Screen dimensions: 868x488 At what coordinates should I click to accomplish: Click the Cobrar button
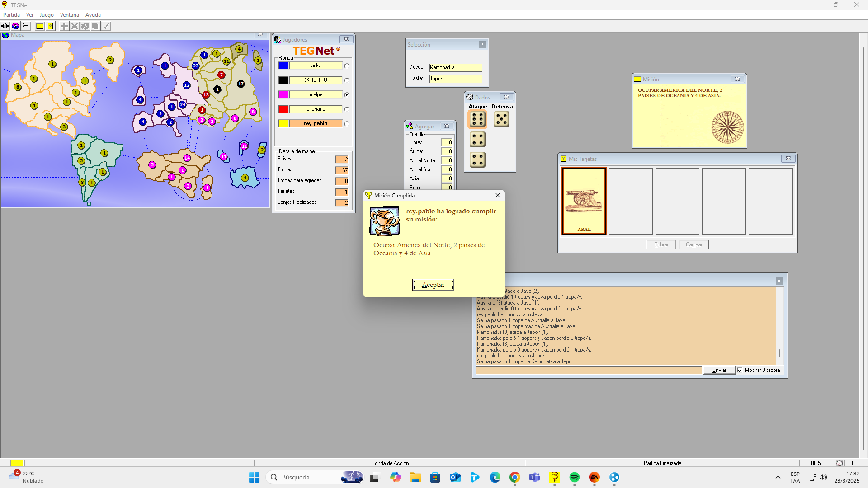[661, 244]
